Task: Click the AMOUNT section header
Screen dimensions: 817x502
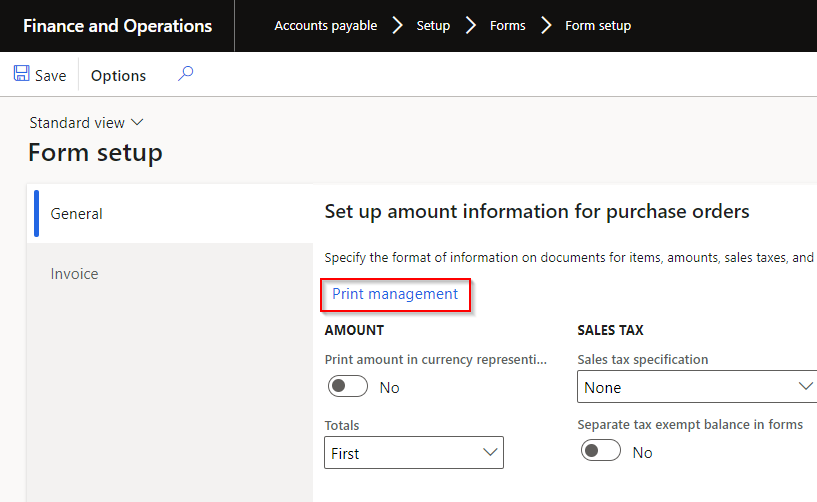Action: [354, 330]
